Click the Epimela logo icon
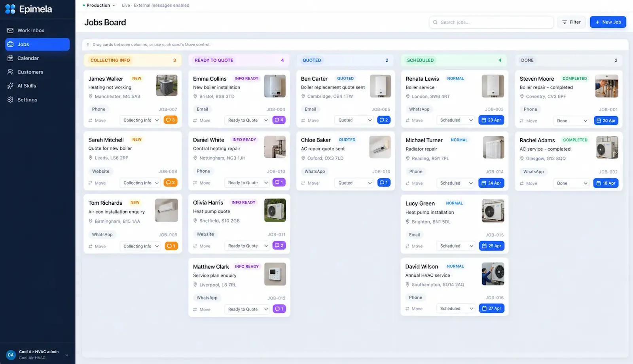The height and width of the screenshot is (364, 633). pos(10,9)
